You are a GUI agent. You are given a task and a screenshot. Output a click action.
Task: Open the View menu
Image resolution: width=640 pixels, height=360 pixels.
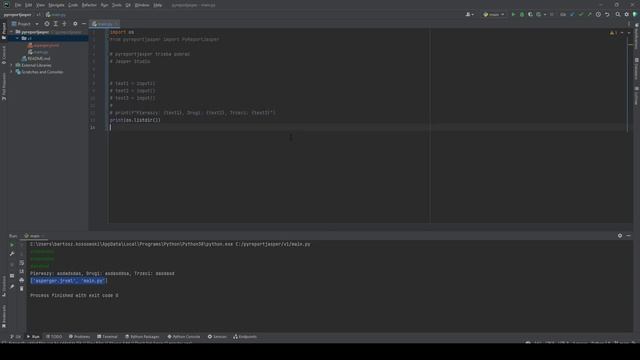point(40,5)
